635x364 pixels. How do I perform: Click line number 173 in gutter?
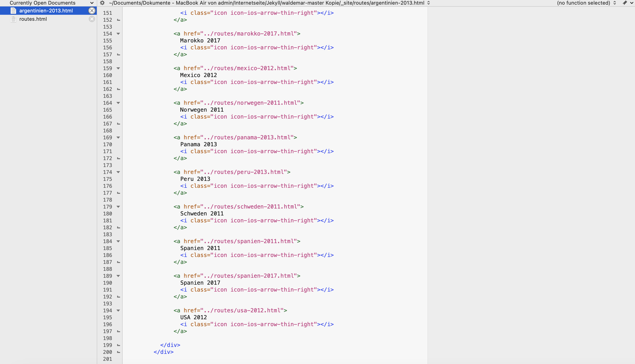click(x=107, y=165)
